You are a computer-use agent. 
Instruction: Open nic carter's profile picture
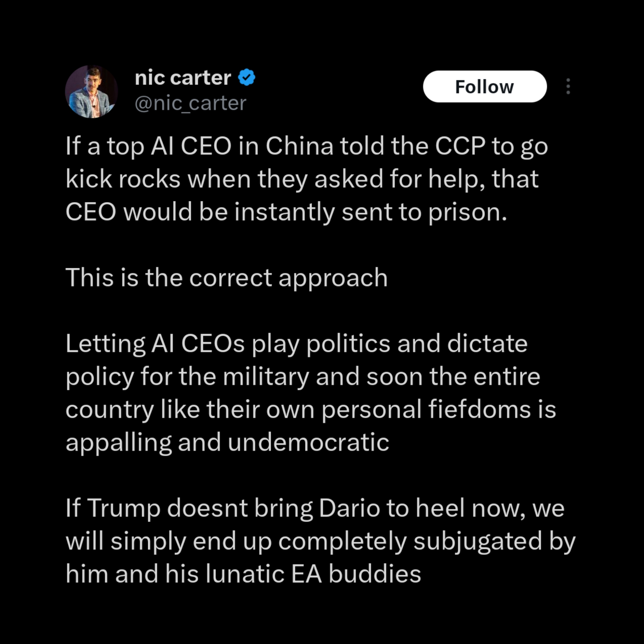click(91, 91)
